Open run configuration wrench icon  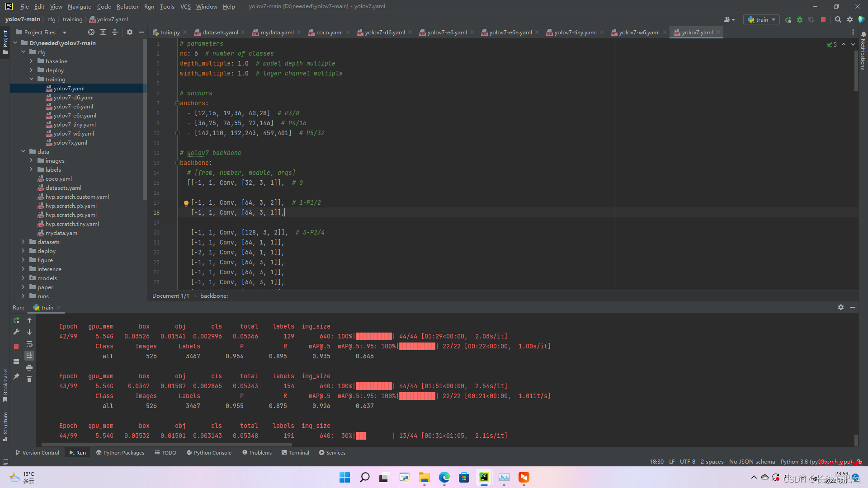click(16, 332)
